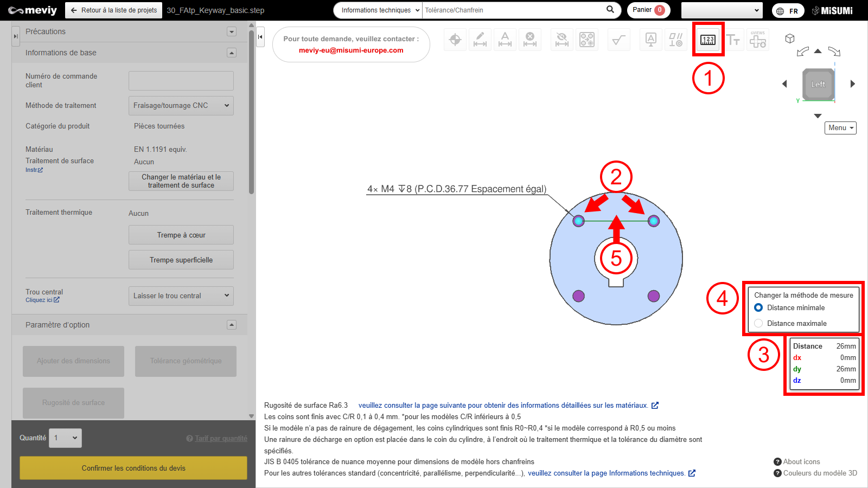The height and width of the screenshot is (488, 868).
Task: Activate the measurement ruler tool
Action: [x=708, y=40]
